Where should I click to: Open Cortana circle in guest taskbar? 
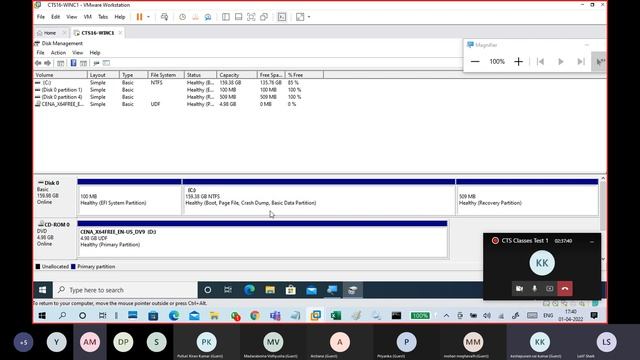(208, 290)
